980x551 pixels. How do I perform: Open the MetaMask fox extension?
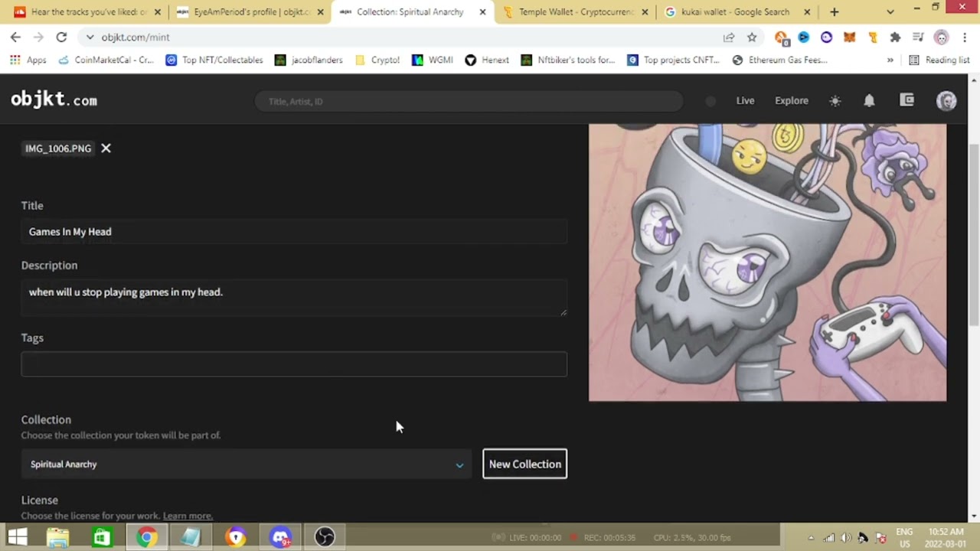[849, 37]
